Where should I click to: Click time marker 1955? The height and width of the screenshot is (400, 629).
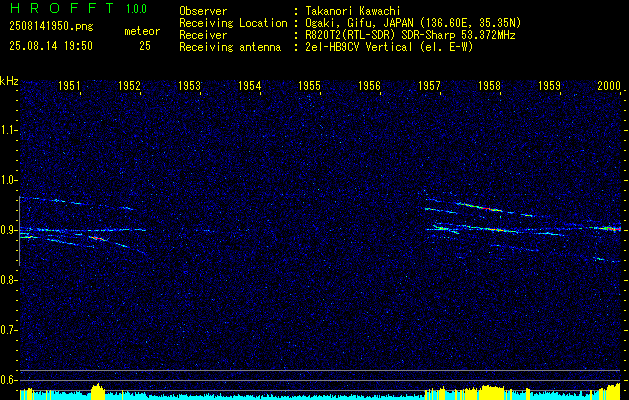tap(310, 85)
